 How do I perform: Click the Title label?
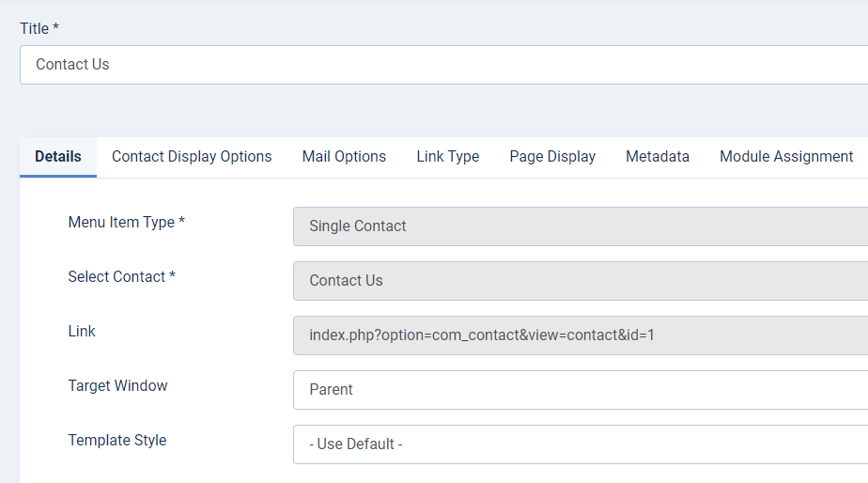(x=34, y=29)
